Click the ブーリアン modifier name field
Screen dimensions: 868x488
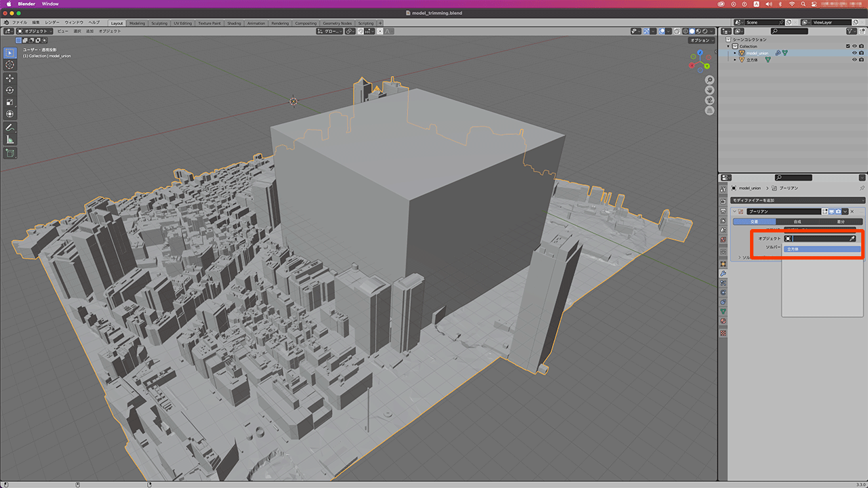click(784, 211)
